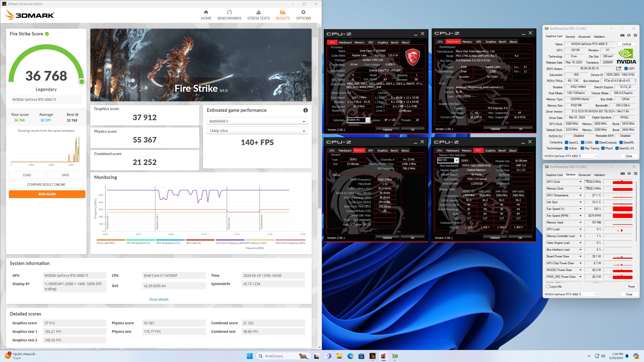This screenshot has height=362, width=644.
Task: Toggle Ray Tracing checkbox in GPU-Z
Action: point(582,148)
